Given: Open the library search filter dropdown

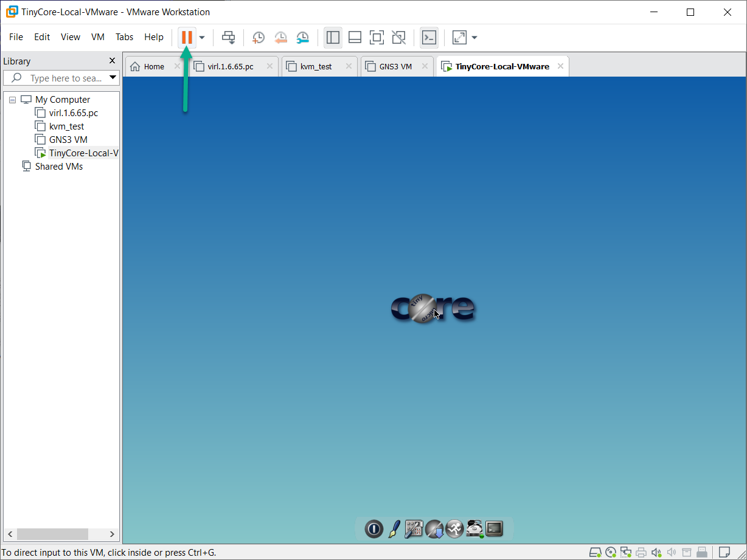Looking at the screenshot, I should click(x=113, y=77).
